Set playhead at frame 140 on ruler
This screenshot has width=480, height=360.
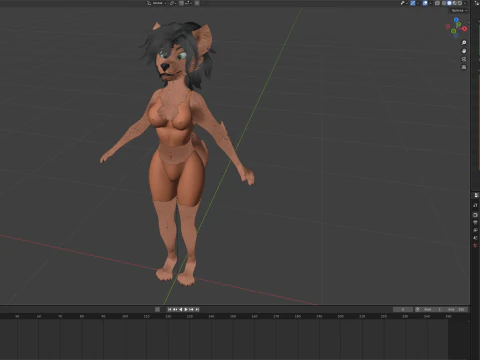(x=211, y=316)
